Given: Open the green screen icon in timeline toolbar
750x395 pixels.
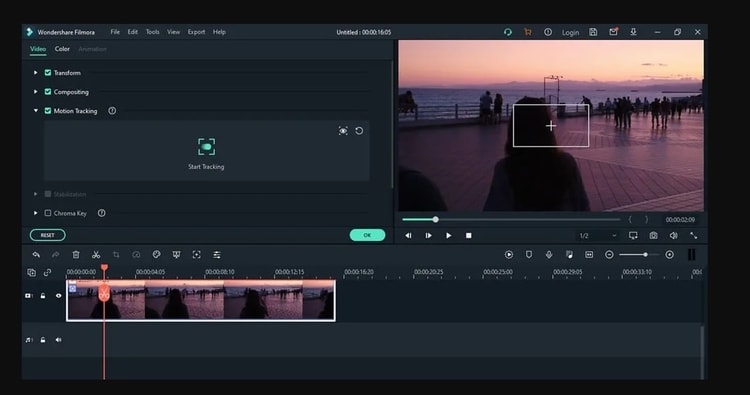Looking at the screenshot, I should pos(176,255).
